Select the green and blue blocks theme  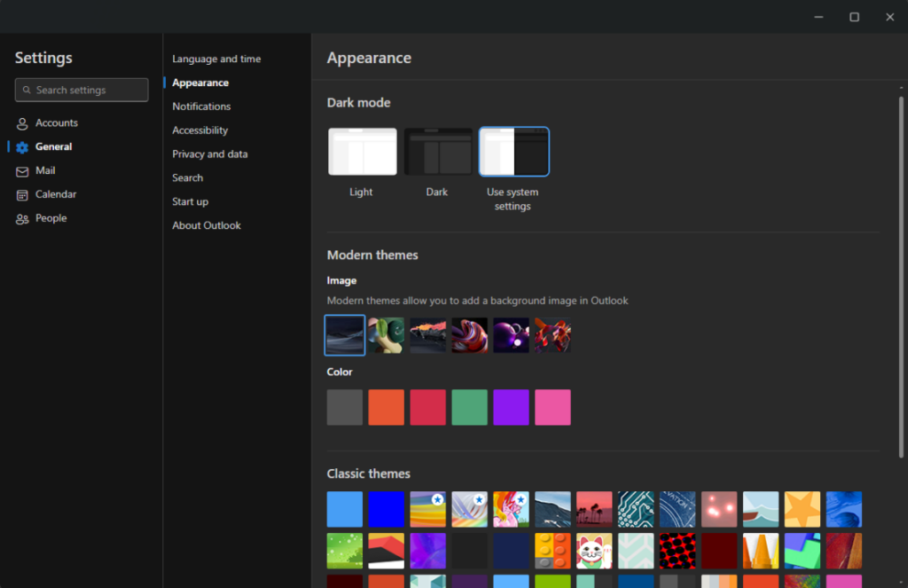point(802,551)
